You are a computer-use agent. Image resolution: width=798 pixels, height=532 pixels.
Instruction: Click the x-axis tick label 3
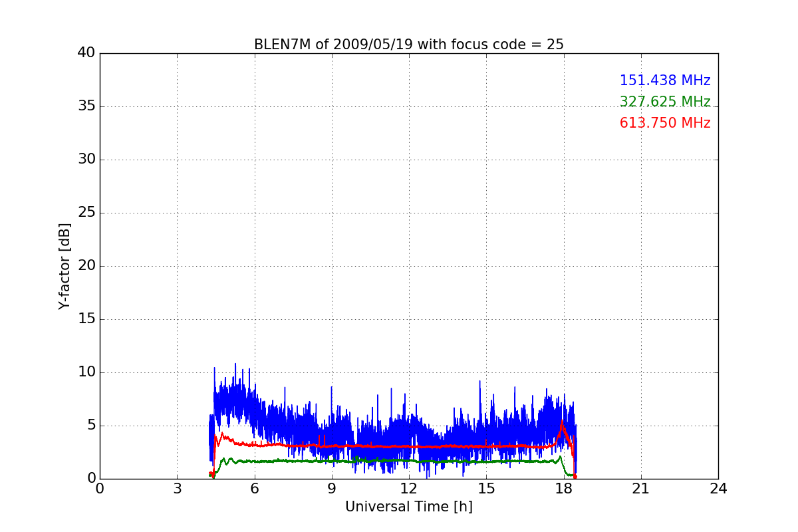(177, 489)
